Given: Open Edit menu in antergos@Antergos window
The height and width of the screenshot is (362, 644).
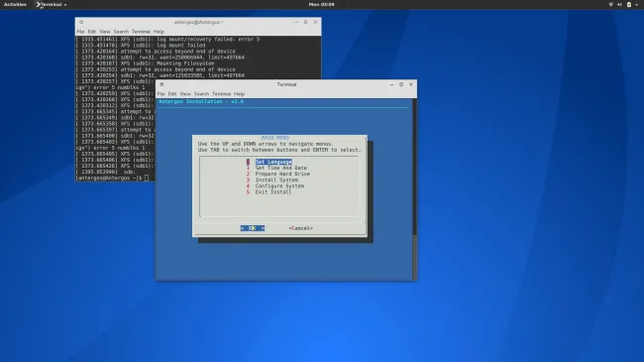Looking at the screenshot, I should 91,32.
